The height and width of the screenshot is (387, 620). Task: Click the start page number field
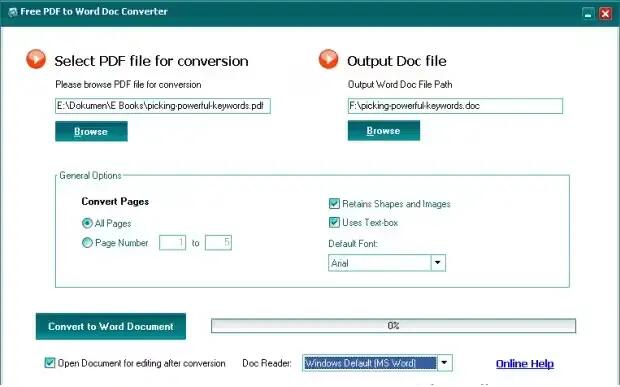[x=172, y=243]
